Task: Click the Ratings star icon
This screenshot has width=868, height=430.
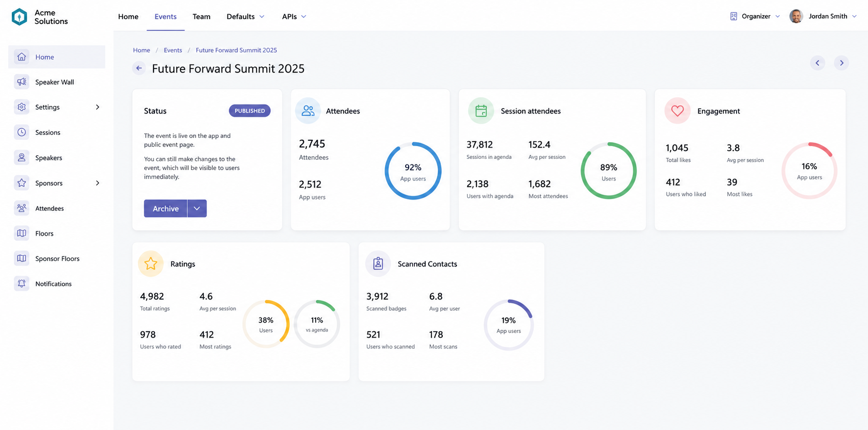Action: point(151,263)
